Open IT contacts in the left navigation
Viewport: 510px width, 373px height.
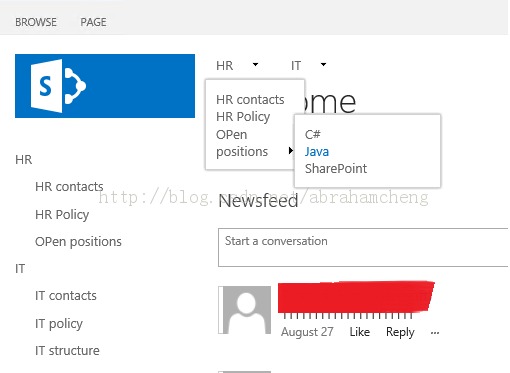(x=66, y=296)
